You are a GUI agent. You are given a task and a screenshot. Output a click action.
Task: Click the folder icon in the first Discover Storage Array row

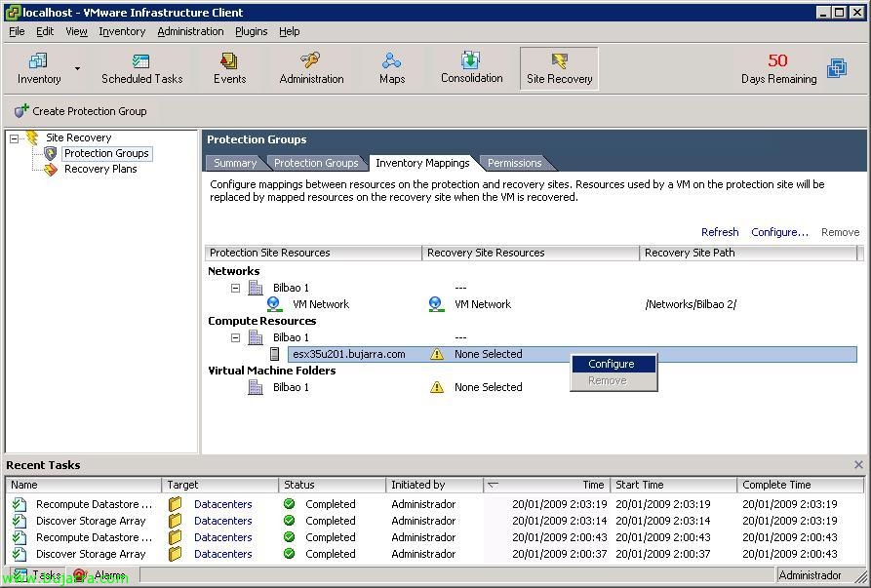tap(175, 521)
